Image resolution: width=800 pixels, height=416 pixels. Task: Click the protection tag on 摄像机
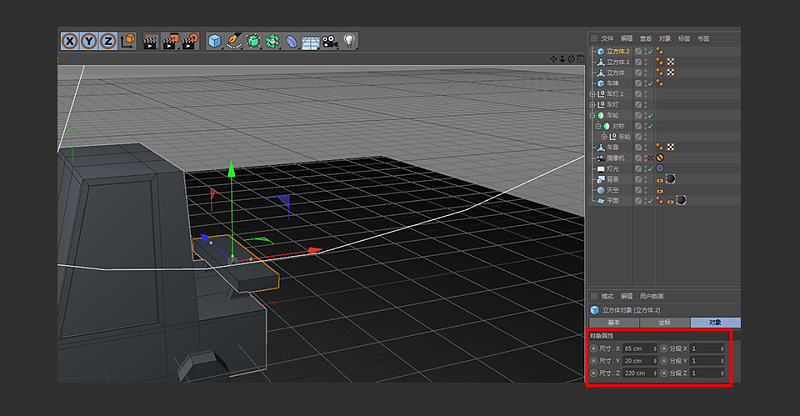pyautogui.click(x=660, y=158)
